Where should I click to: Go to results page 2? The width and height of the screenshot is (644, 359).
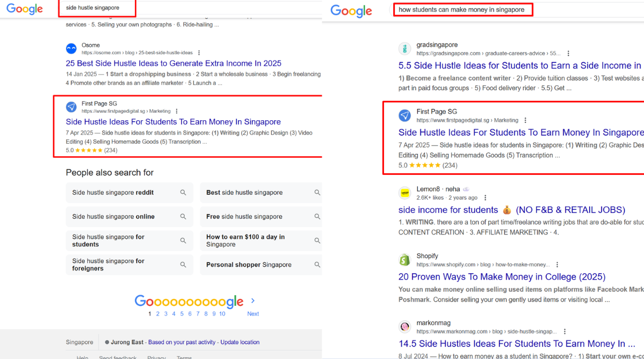158,314
